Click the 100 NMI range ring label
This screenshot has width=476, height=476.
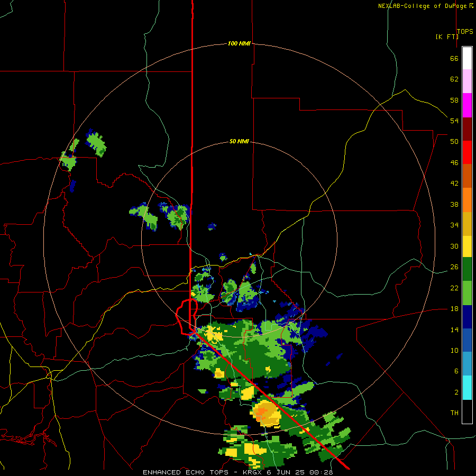click(x=239, y=43)
